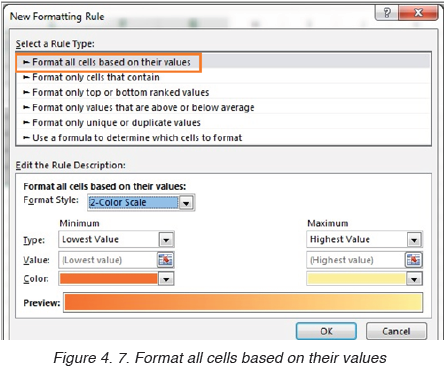
Task: Expand the Minimum color dropdown arrow
Action: coord(166,279)
